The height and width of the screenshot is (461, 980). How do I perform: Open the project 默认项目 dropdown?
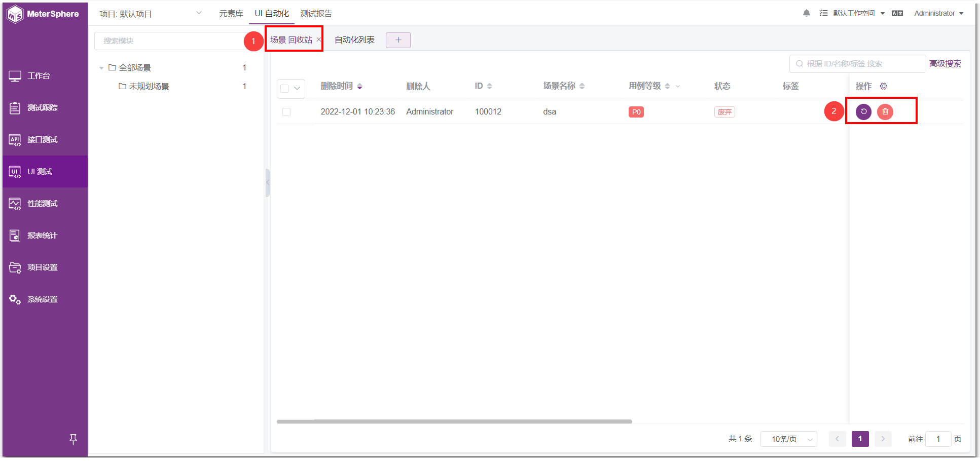coord(151,14)
